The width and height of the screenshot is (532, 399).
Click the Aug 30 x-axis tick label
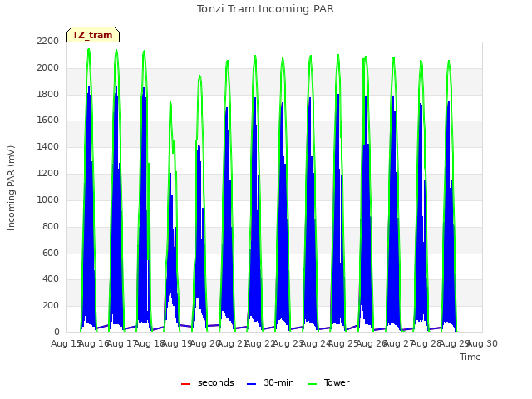pyautogui.click(x=482, y=343)
